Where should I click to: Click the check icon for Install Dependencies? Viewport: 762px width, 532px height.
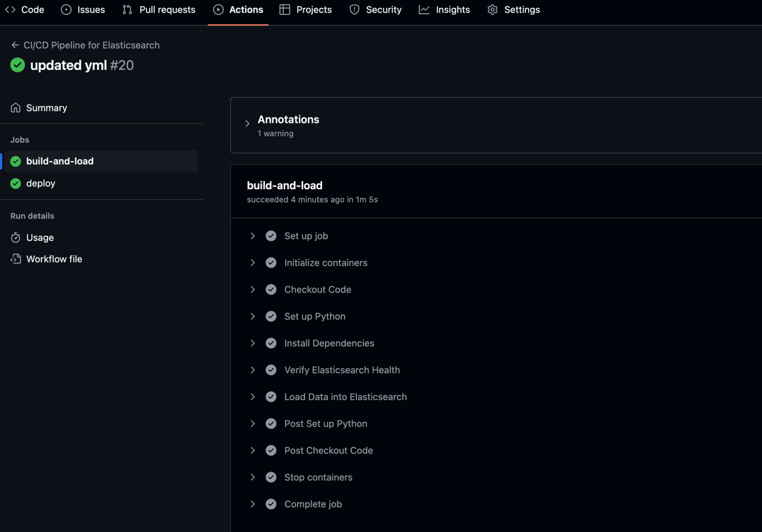tap(271, 343)
